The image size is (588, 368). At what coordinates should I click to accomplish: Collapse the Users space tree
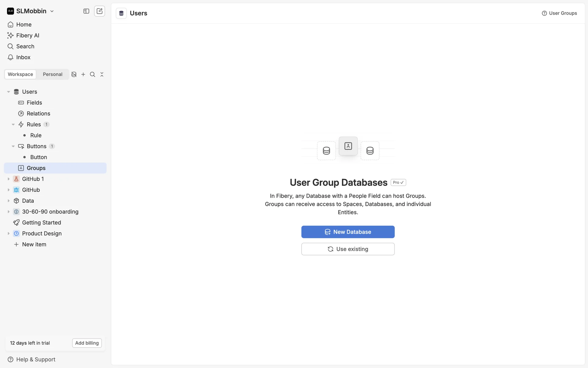(9, 92)
